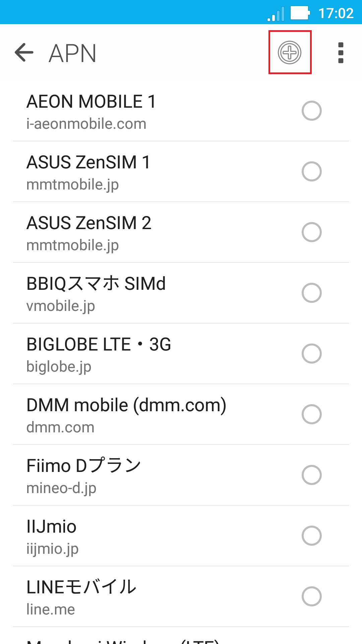The width and height of the screenshot is (362, 644).
Task: Pick the LINEモバイル radio button
Action: [311, 596]
